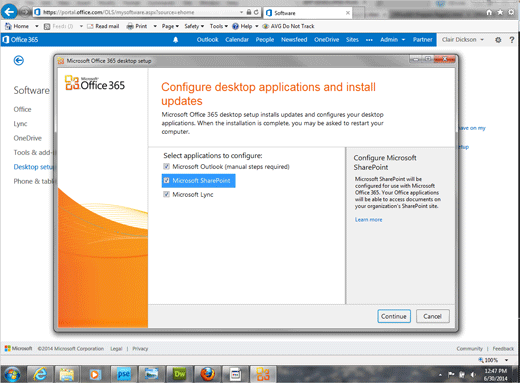This screenshot has height=383, width=520.
Task: Expand the zoom level dropdown arrow
Action: pyautogui.click(x=507, y=360)
